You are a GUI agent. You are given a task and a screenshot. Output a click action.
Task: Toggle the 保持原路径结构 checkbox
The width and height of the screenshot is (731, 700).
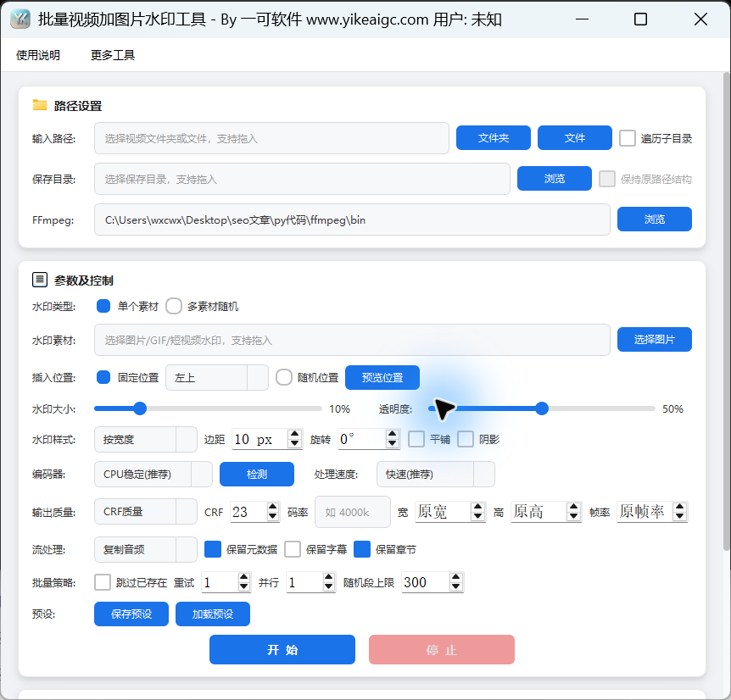[607, 179]
